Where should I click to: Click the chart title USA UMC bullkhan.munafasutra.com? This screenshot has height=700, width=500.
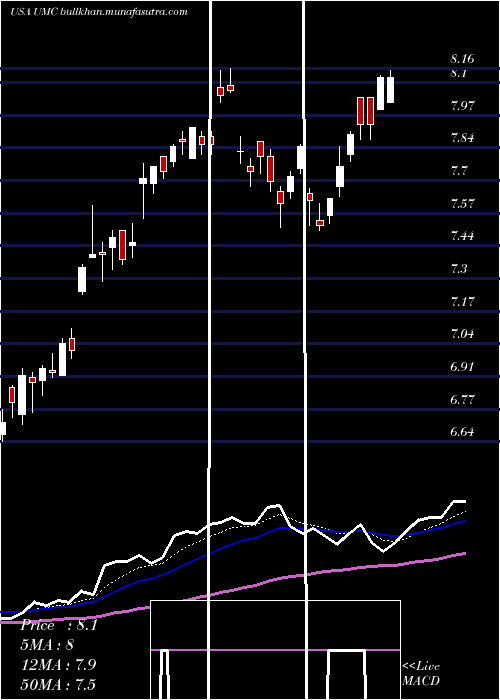99,12
